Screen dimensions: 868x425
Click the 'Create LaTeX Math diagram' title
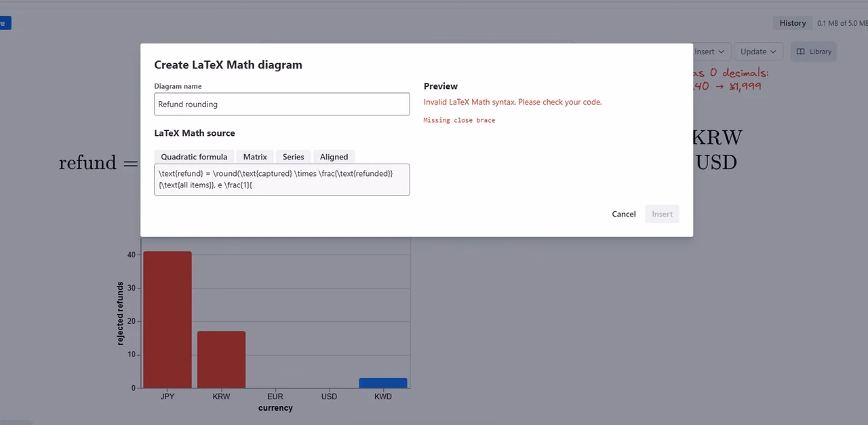point(228,65)
